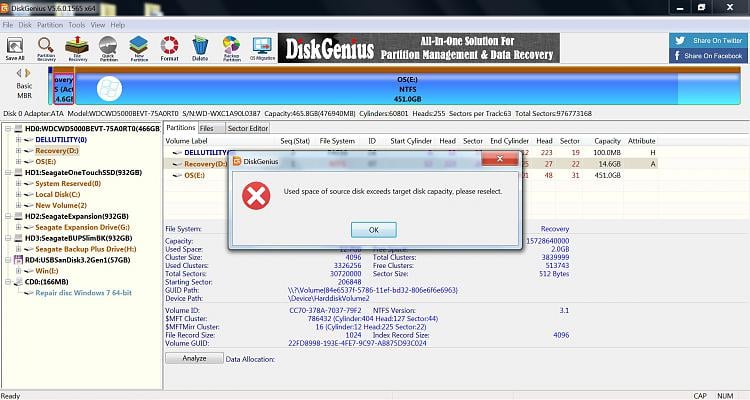Launch the File Recovery tool

click(x=77, y=49)
